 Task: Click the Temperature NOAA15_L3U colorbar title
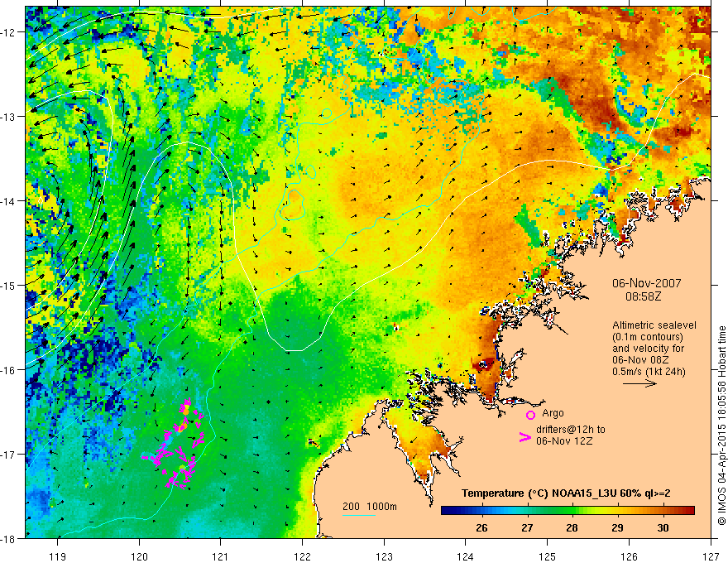566,493
